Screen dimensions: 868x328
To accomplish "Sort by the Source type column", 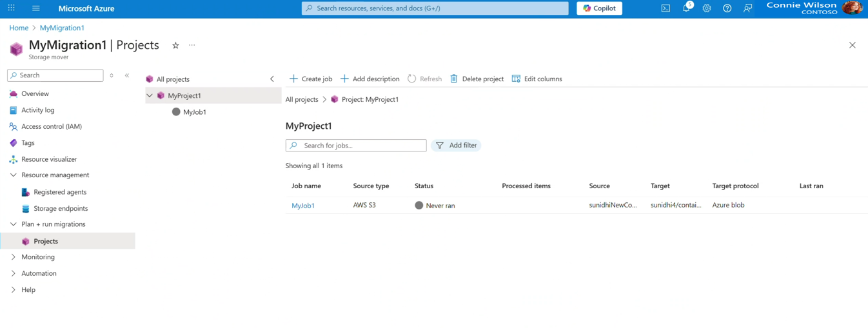I will (x=371, y=186).
